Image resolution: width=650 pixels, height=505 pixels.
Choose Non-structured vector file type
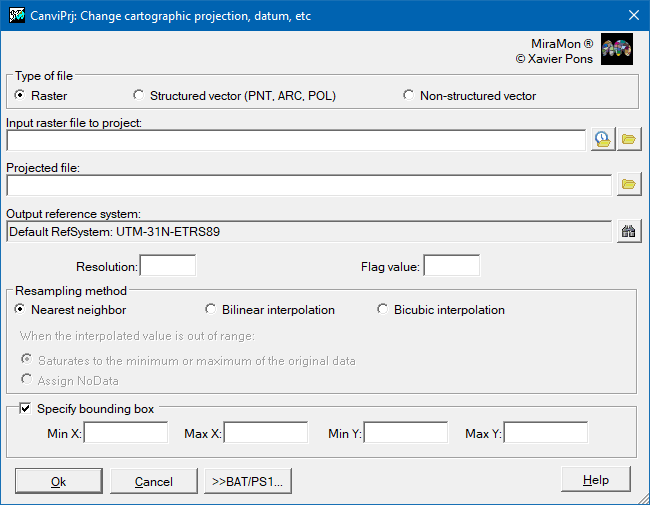tap(470, 95)
